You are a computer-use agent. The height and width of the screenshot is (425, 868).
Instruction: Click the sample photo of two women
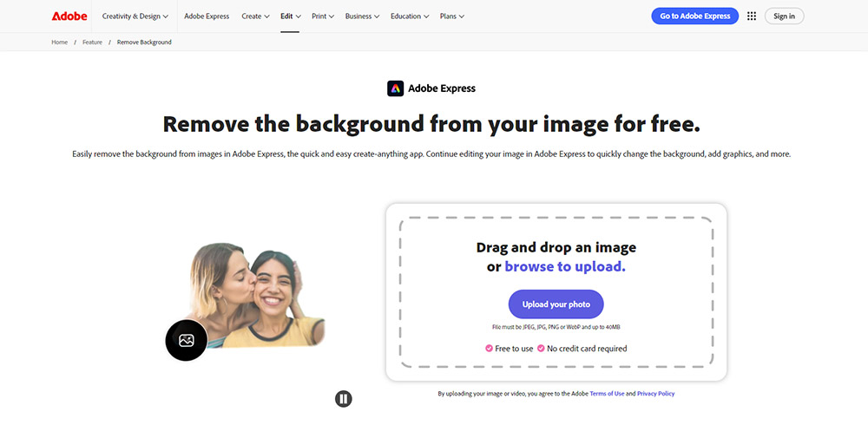click(x=258, y=295)
